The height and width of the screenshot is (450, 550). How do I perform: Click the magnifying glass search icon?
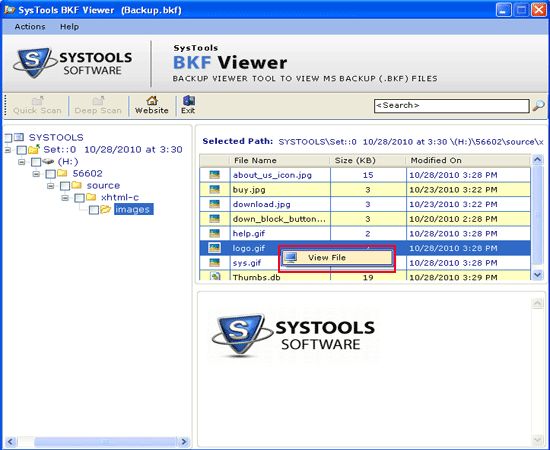point(538,106)
